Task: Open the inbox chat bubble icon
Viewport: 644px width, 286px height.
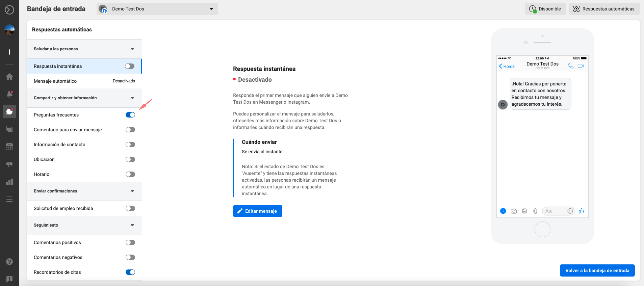Action: (9, 111)
